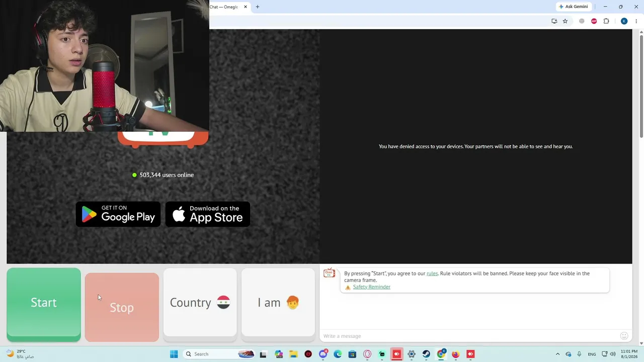Open the weather widget showing 29°C
644x362 pixels.
pyautogui.click(x=20, y=354)
